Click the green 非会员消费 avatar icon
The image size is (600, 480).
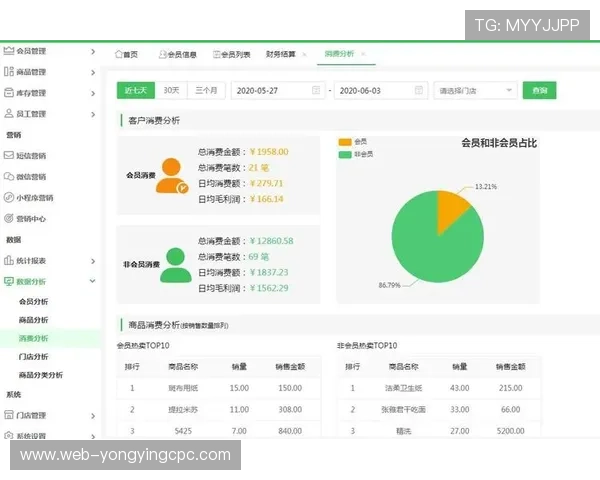click(176, 265)
